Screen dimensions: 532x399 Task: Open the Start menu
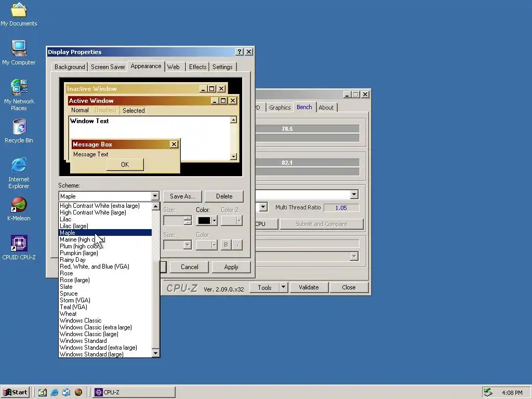[x=15, y=392]
